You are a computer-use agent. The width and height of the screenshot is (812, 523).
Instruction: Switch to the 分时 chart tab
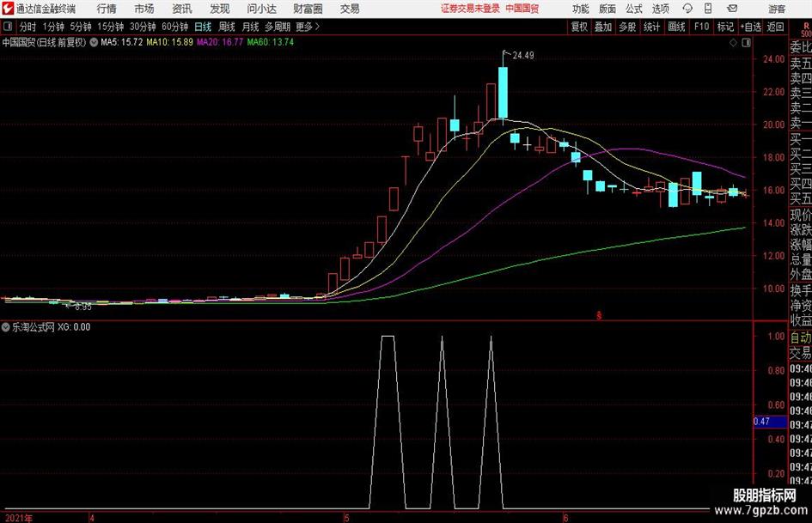click(x=28, y=27)
